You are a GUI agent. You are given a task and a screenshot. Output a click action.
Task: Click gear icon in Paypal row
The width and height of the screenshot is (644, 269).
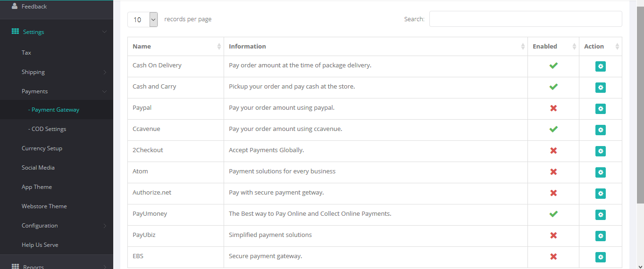[600, 109]
